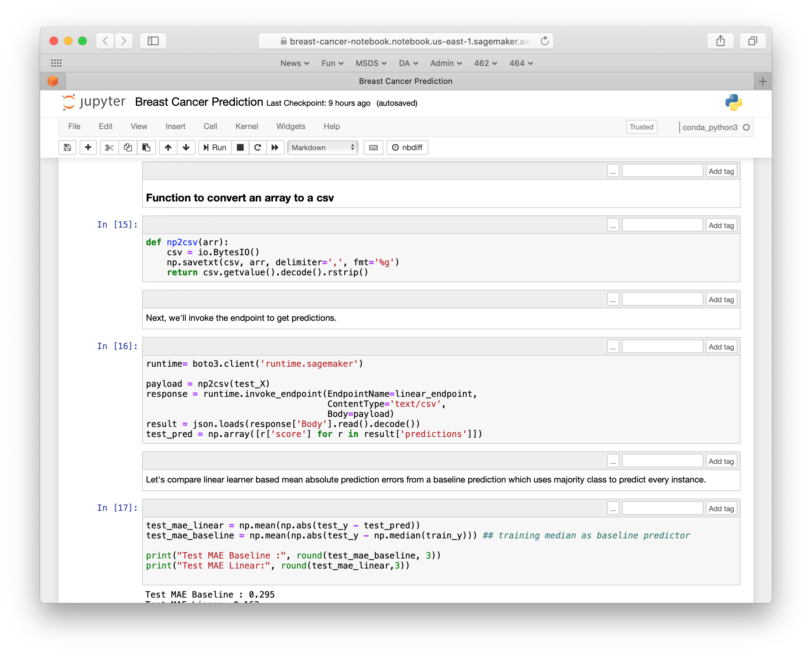Image resolution: width=812 pixels, height=656 pixels.
Task: Restart the kernel with the circular arrow
Action: tap(258, 147)
